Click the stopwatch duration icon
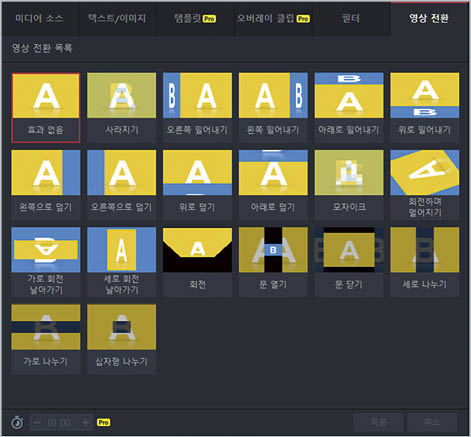The image size is (471, 437). coord(17,423)
